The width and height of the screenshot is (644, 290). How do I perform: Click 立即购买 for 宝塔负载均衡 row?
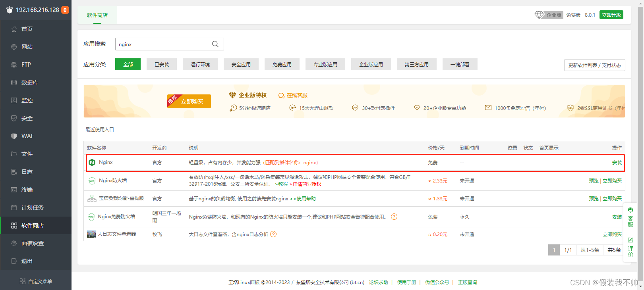(x=612, y=199)
